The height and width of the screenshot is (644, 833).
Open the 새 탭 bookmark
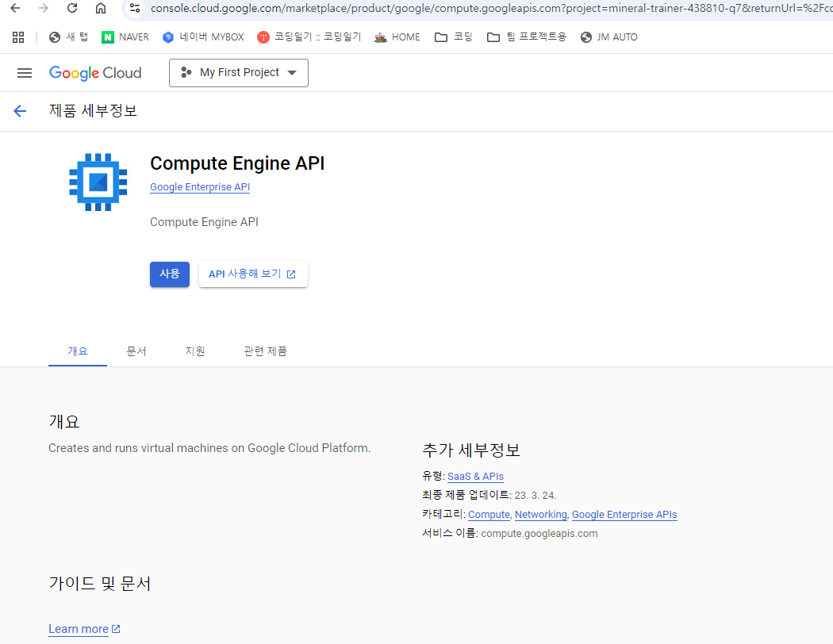pyautogui.click(x=68, y=37)
